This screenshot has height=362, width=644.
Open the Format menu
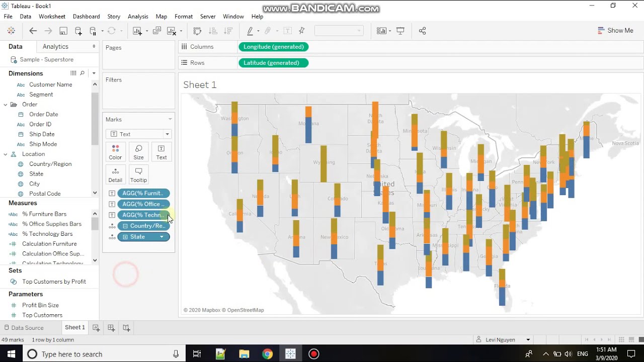pyautogui.click(x=184, y=17)
